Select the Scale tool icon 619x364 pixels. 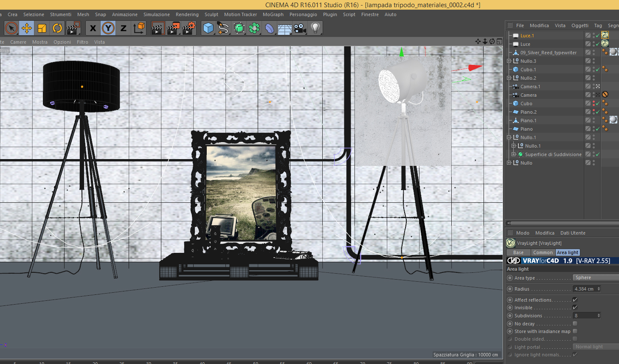pyautogui.click(x=42, y=28)
